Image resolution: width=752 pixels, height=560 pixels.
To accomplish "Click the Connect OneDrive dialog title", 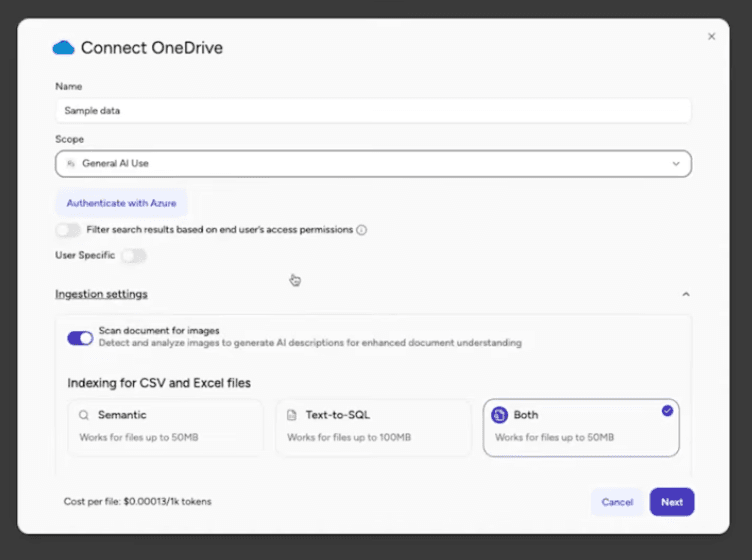I will point(152,48).
